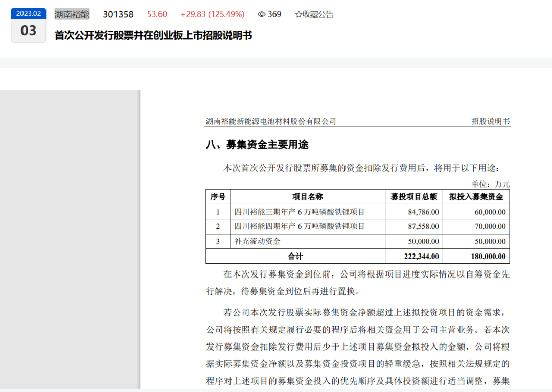The image size is (552, 392).
Task: Click the 2023.02 date badge
Action: coord(29,13)
